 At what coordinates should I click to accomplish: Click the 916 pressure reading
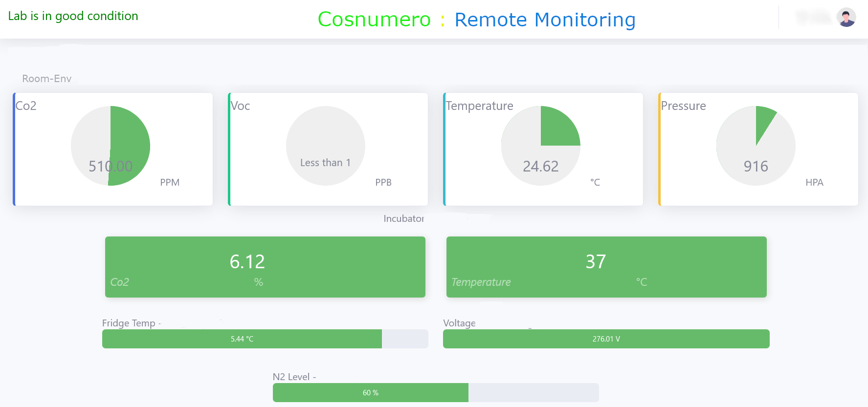pos(756,167)
